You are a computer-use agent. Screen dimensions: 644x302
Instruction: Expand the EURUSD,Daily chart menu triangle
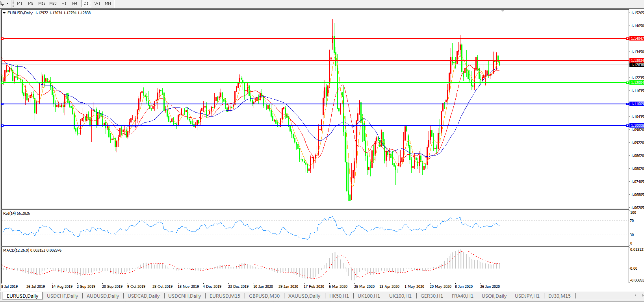[4, 13]
